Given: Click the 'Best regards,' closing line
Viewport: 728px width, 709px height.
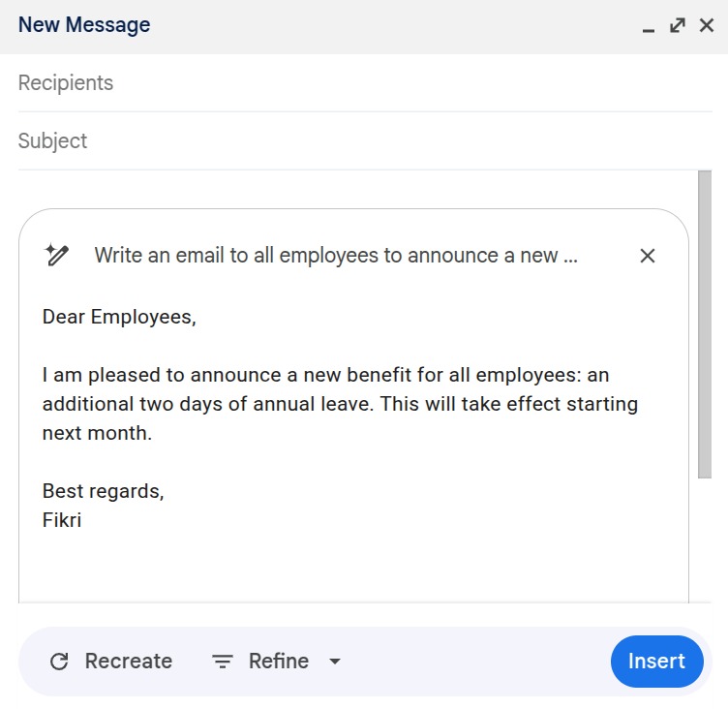Looking at the screenshot, I should point(103,491).
